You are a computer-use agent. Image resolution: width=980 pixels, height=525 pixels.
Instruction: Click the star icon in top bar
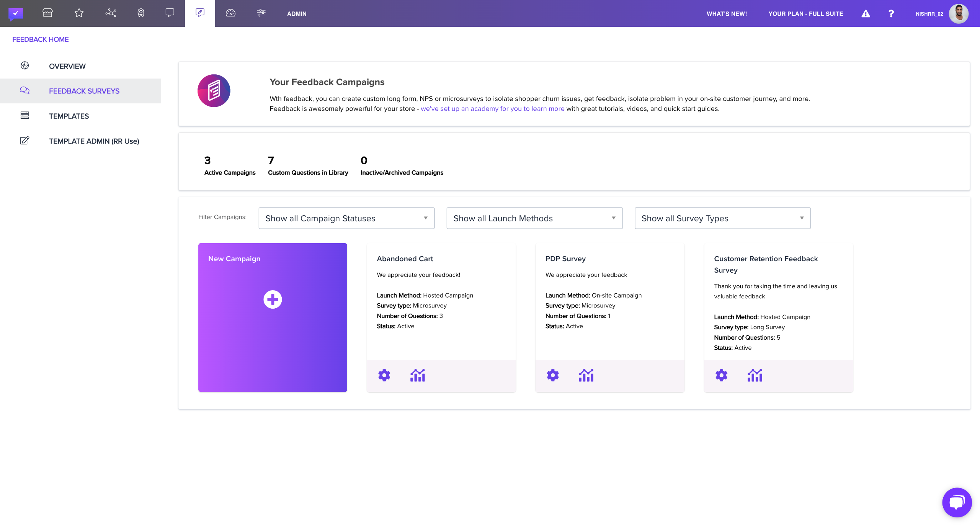[79, 13]
